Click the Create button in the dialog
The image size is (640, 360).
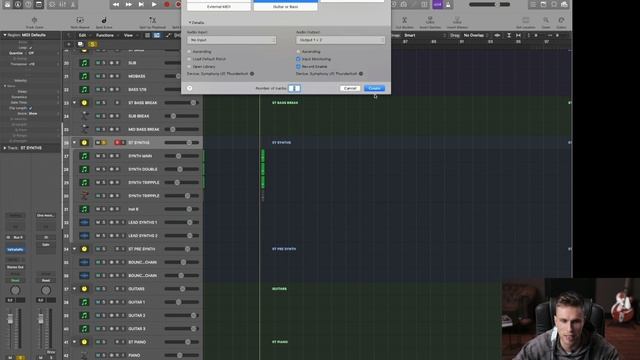click(374, 88)
